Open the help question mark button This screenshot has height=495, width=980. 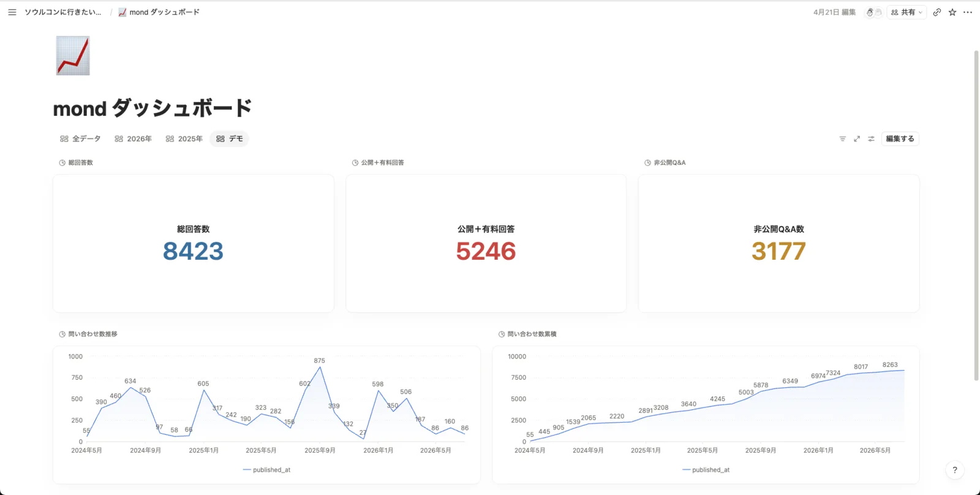954,470
